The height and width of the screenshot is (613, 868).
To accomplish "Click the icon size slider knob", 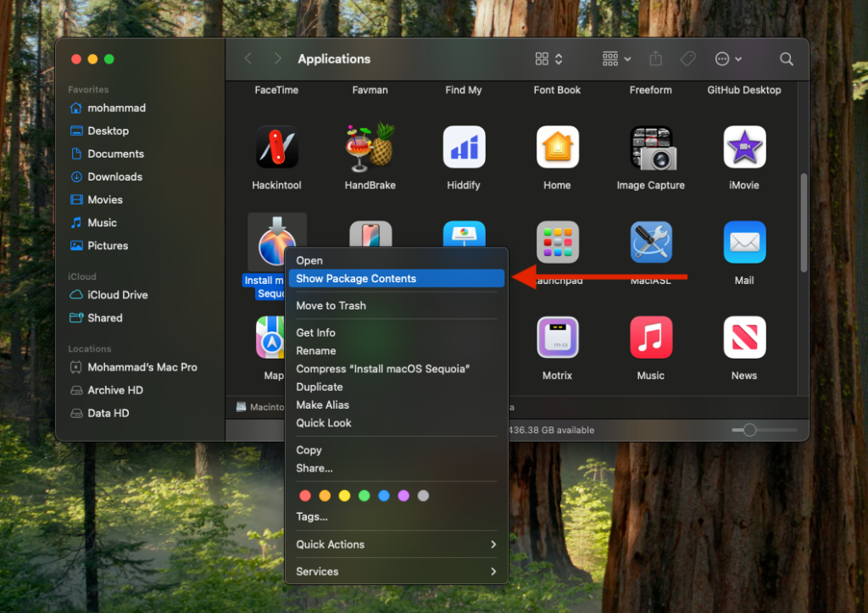I will click(749, 430).
